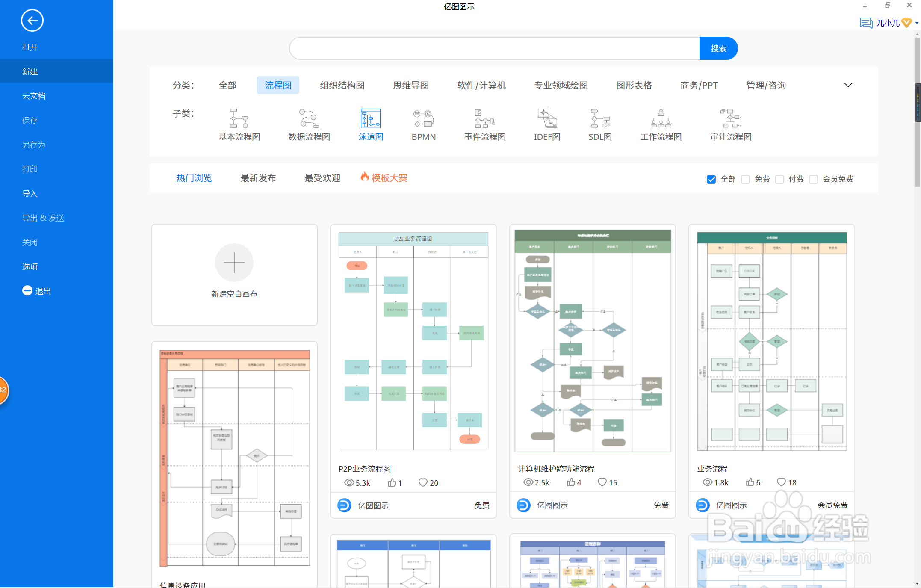Open 导出 & 发送 in sidebar
Viewport: 921px width, 588px height.
coord(43,218)
